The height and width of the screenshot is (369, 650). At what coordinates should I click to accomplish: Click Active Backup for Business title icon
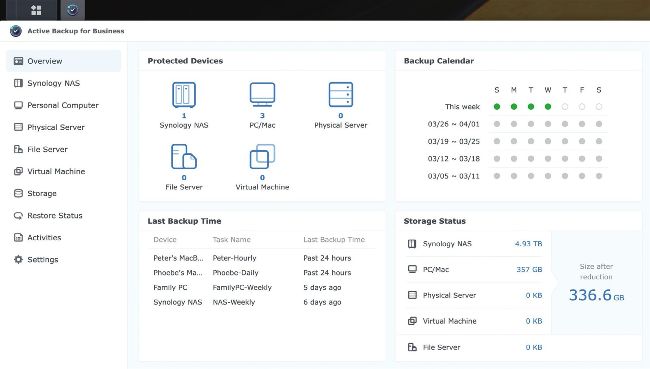tap(16, 31)
